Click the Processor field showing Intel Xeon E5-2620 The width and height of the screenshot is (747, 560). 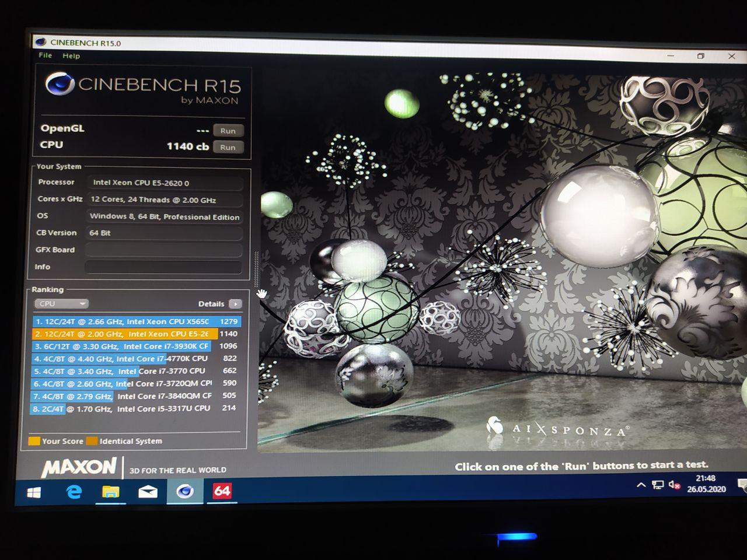pyautogui.click(x=165, y=183)
